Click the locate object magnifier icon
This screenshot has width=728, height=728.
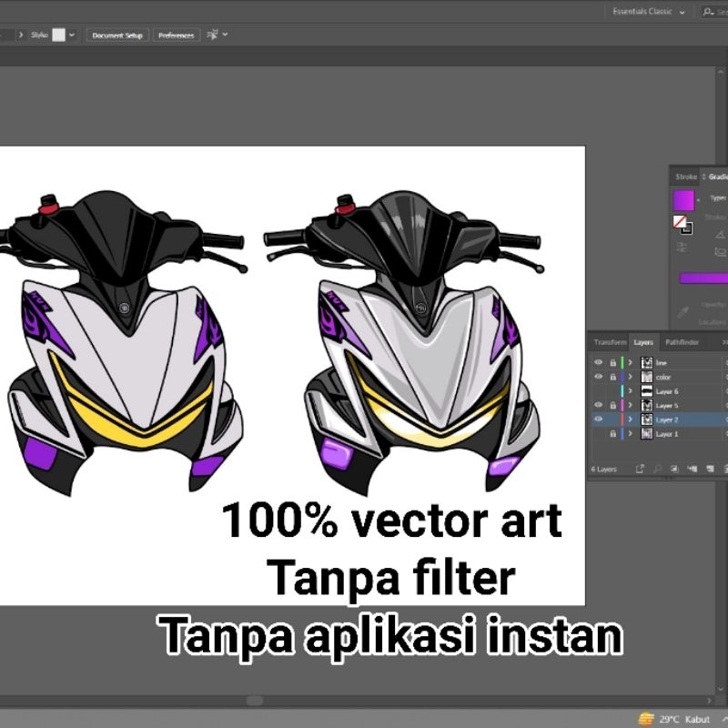click(656, 469)
